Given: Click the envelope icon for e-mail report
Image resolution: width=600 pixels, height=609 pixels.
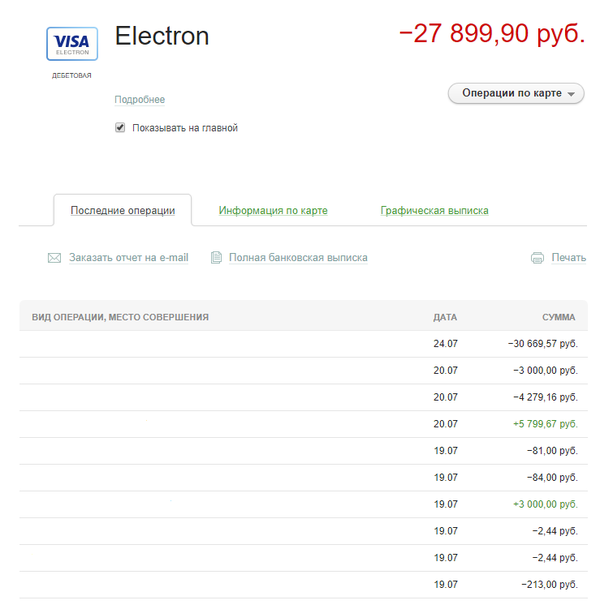Looking at the screenshot, I should point(55,258).
